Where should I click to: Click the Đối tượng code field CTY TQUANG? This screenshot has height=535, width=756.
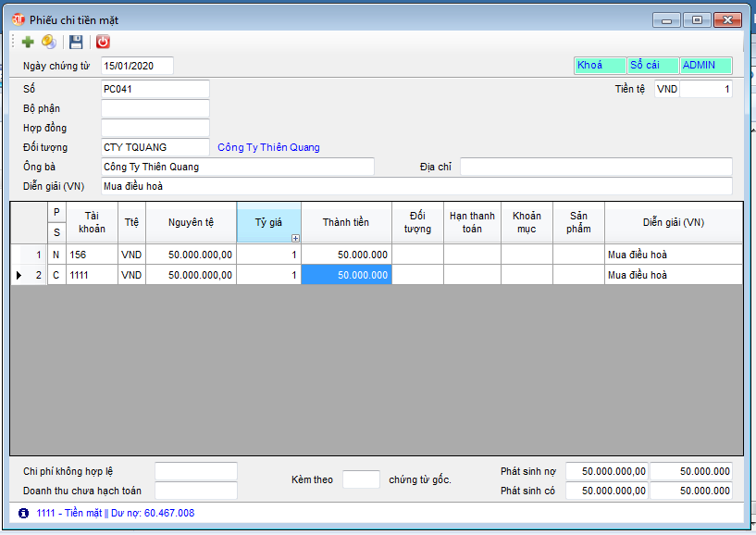[155, 147]
